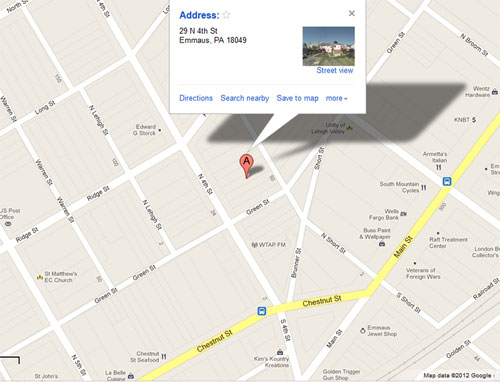The width and height of the screenshot is (500, 382).
Task: Click the KNBT bank dollar icon
Action: [474, 119]
